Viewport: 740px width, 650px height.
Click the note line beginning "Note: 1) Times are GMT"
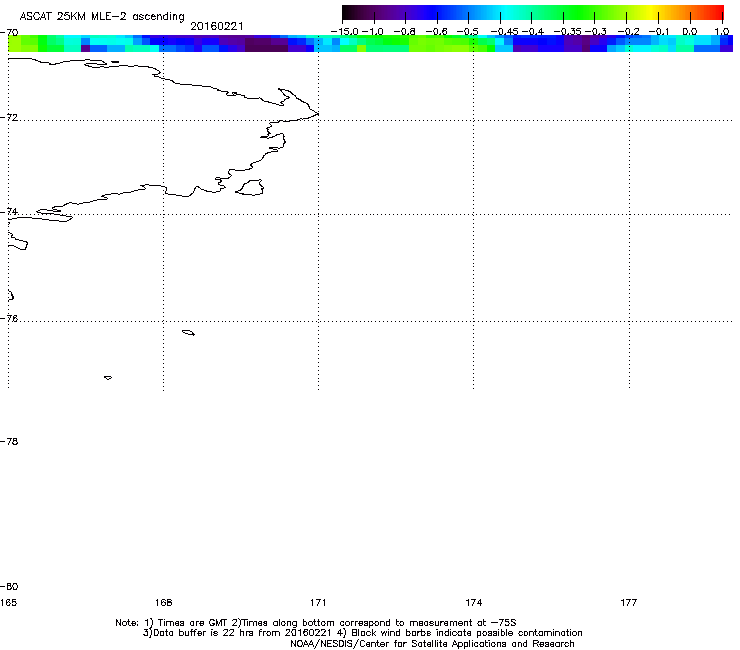pyautogui.click(x=316, y=623)
